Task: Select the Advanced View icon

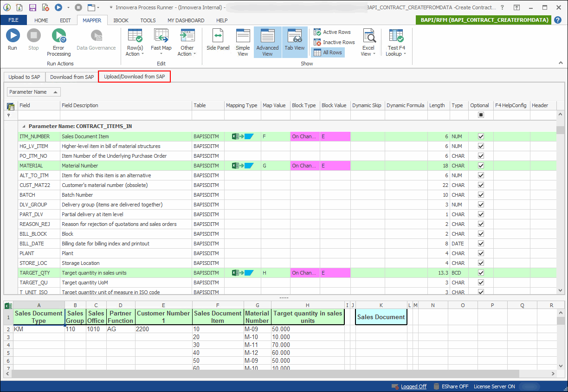Action: click(x=267, y=36)
